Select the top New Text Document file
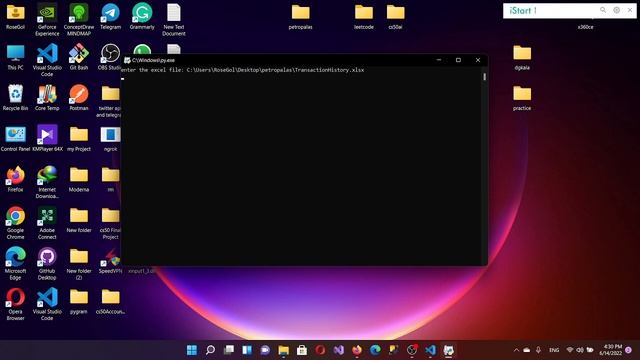 point(174,20)
